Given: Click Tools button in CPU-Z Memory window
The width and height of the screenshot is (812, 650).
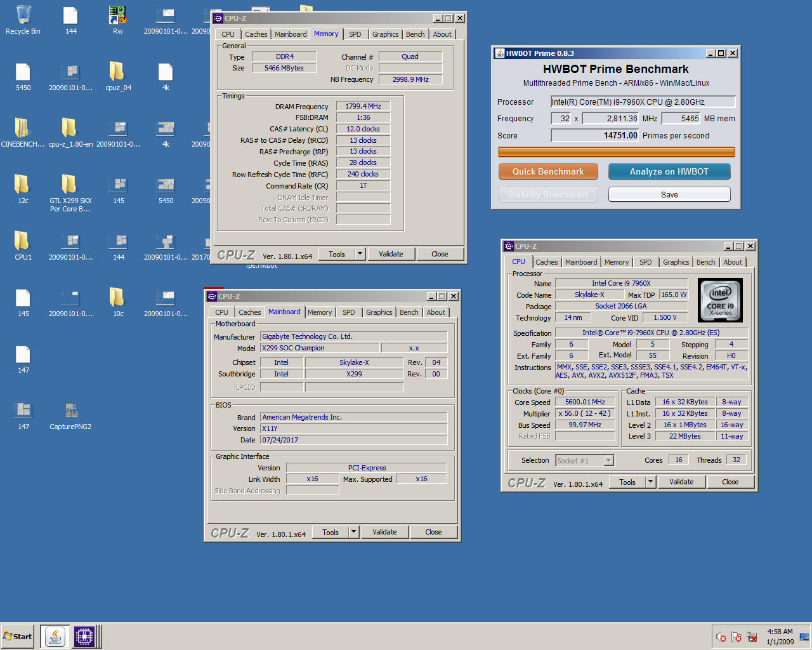Looking at the screenshot, I should 337,254.
